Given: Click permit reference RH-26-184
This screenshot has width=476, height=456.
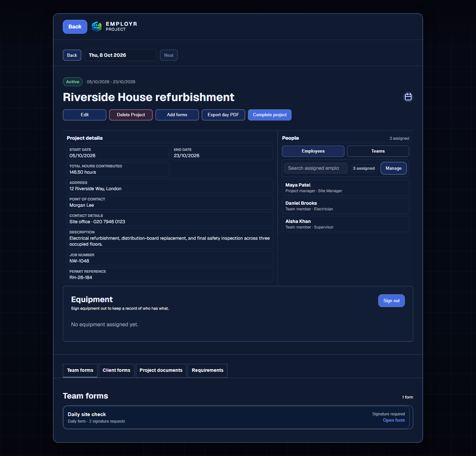Looking at the screenshot, I should pos(81,277).
